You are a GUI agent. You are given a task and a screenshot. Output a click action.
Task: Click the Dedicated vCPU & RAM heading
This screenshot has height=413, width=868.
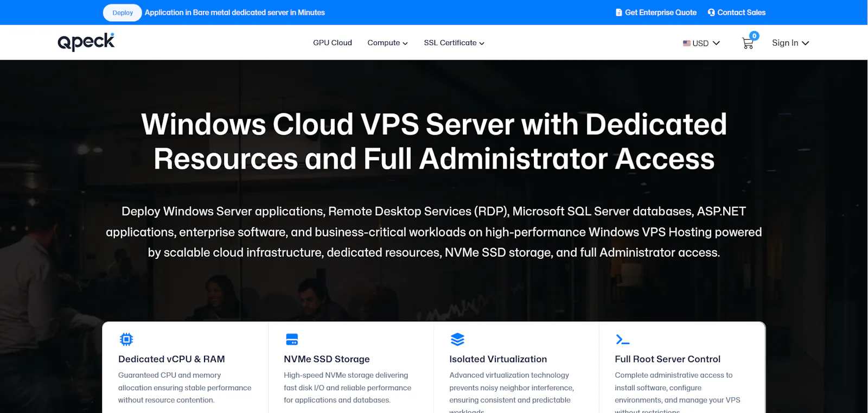coord(171,359)
